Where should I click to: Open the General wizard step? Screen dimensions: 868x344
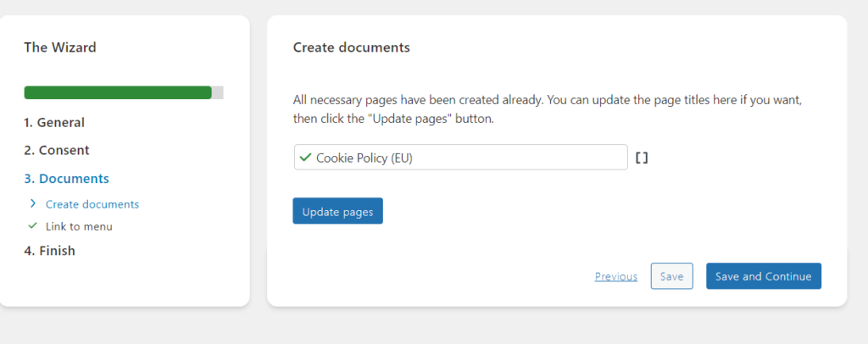(x=54, y=122)
